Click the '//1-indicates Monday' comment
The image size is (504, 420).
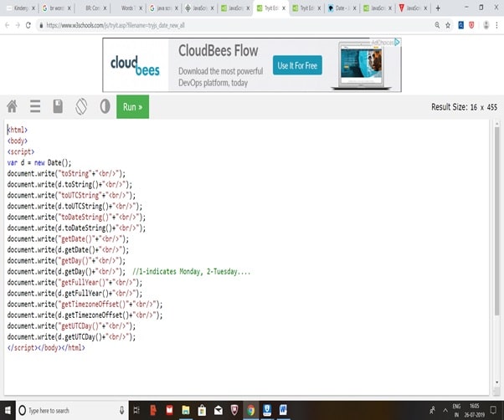[191, 272]
